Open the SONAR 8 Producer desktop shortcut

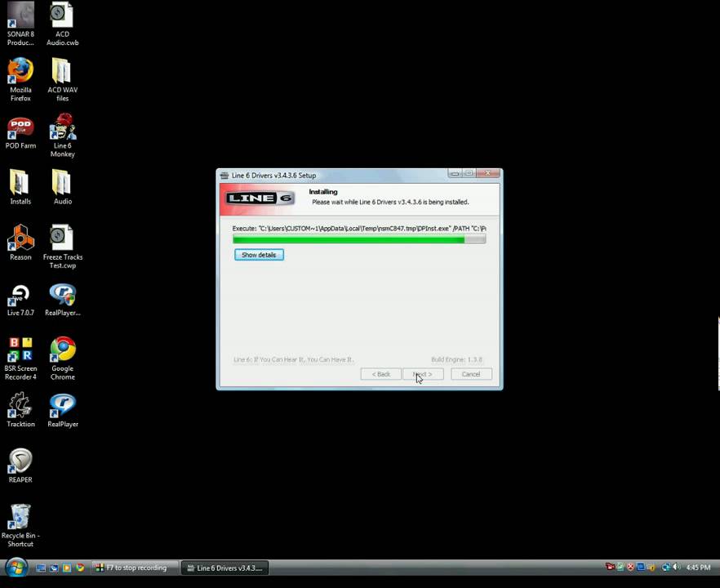pos(20,23)
